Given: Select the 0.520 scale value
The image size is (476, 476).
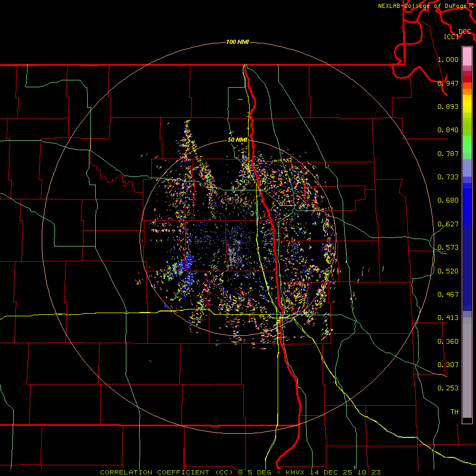Looking at the screenshot, I should click(448, 271).
